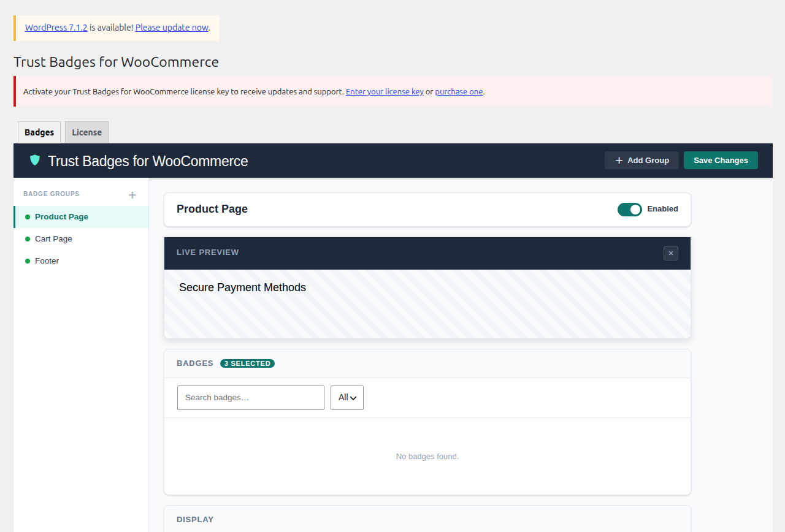Select the Footer badge group
The image size is (785, 532).
(81, 261)
